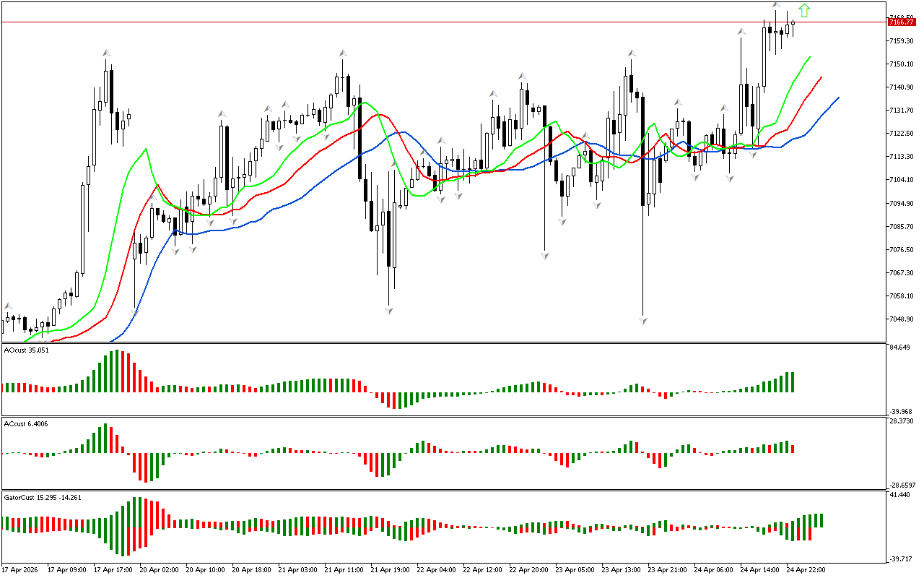
Task: Click the down-fractal under 21 Apr 19:00 low
Action: 389,311
